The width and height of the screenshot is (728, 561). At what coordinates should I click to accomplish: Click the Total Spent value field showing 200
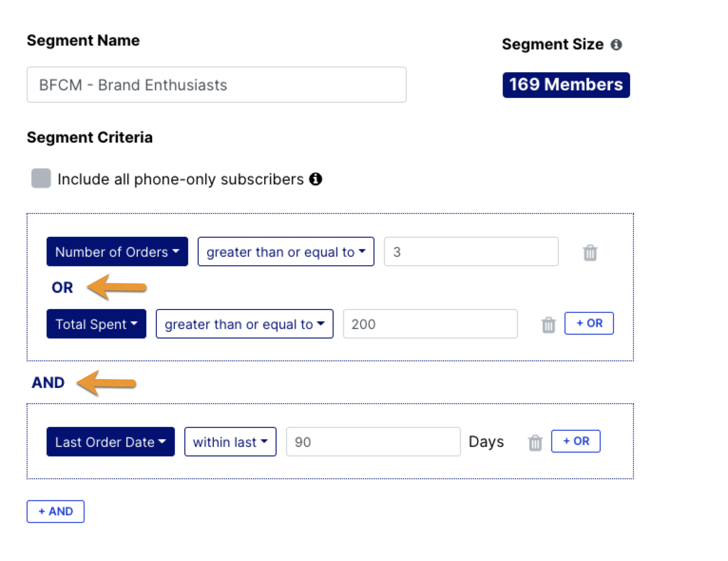(430, 324)
